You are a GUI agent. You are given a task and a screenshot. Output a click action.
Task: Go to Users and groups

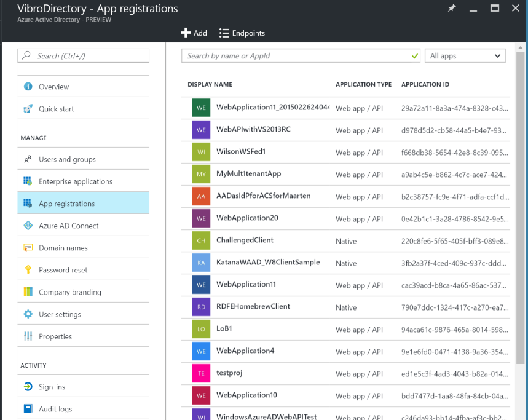83,159
